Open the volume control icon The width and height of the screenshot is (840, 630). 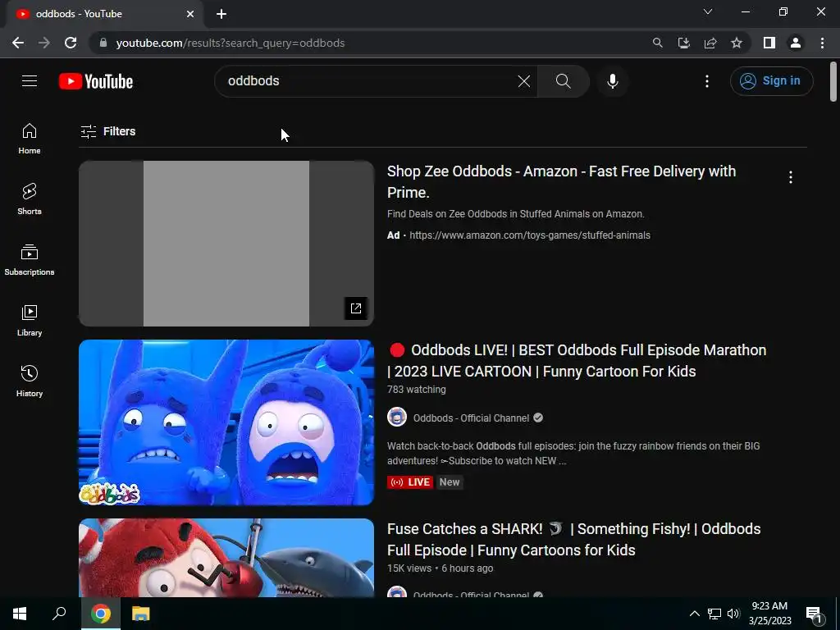(733, 614)
